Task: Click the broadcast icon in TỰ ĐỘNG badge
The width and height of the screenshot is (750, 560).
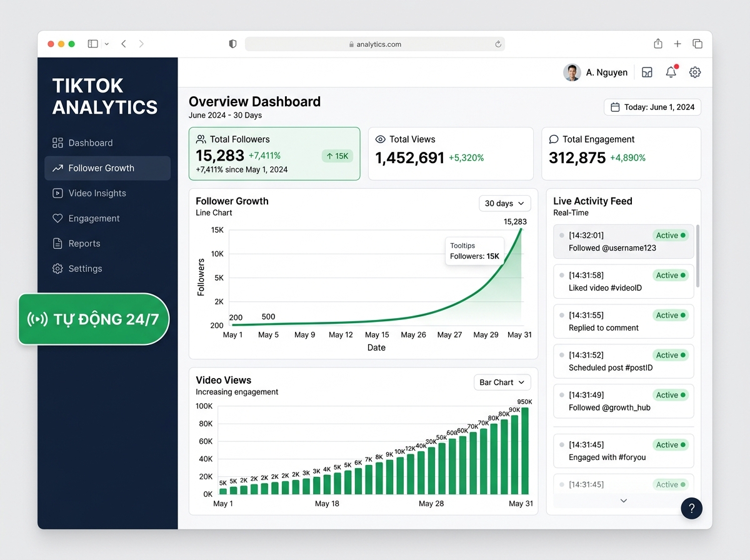Action: click(x=37, y=319)
